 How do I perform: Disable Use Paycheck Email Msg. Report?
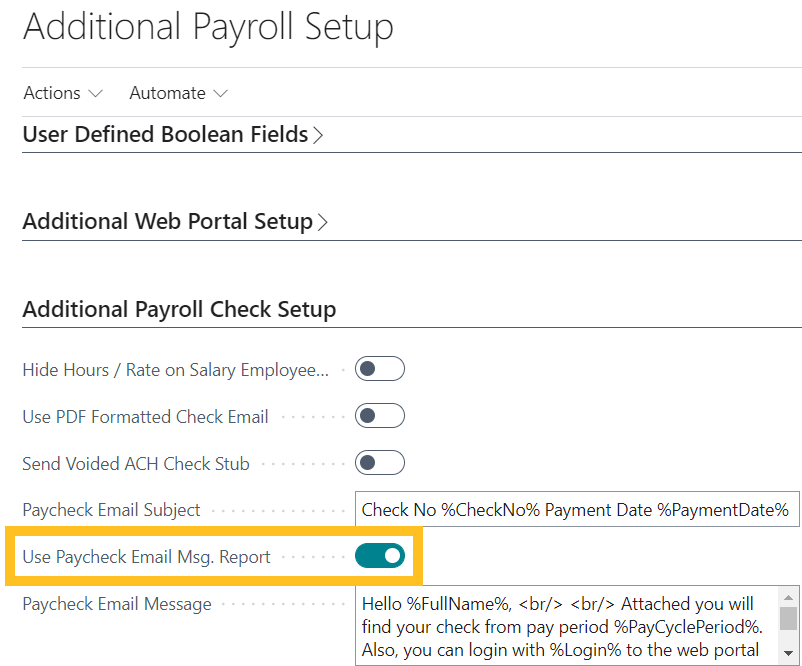(380, 556)
